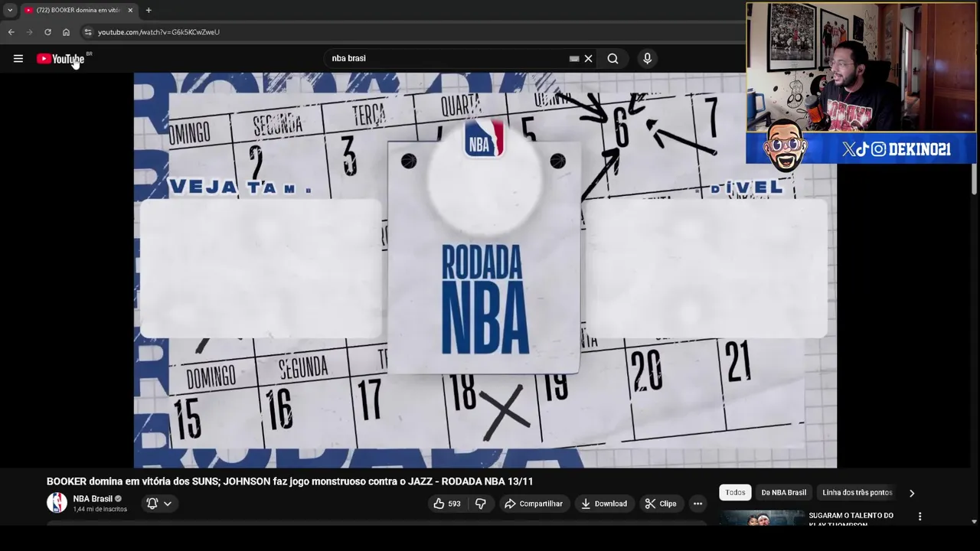Open the NBA Brasil channel avatar
The image size is (980, 551).
point(57,503)
